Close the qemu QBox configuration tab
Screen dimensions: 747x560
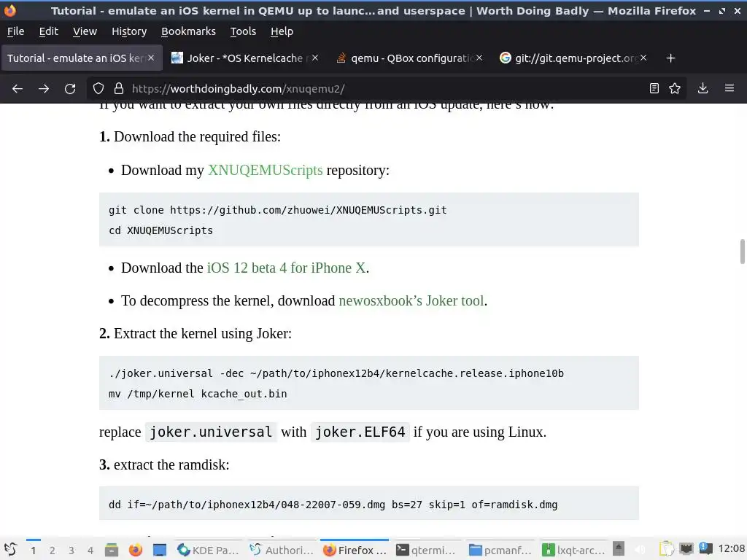click(479, 58)
